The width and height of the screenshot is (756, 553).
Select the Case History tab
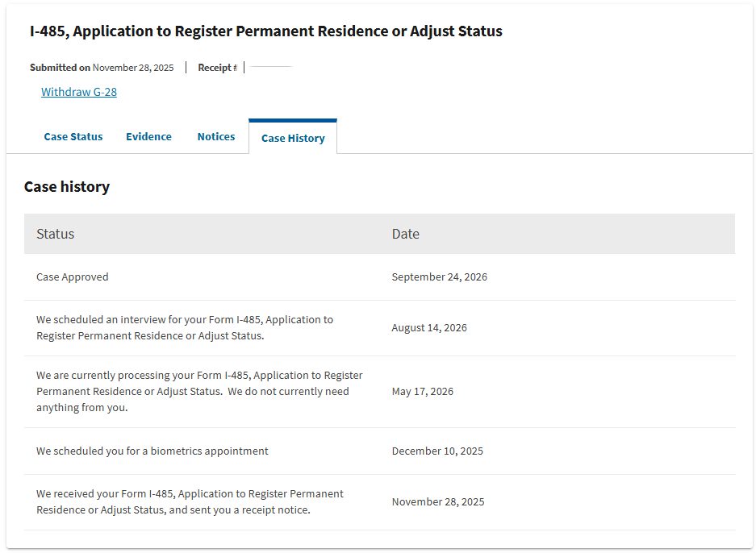tap(293, 139)
